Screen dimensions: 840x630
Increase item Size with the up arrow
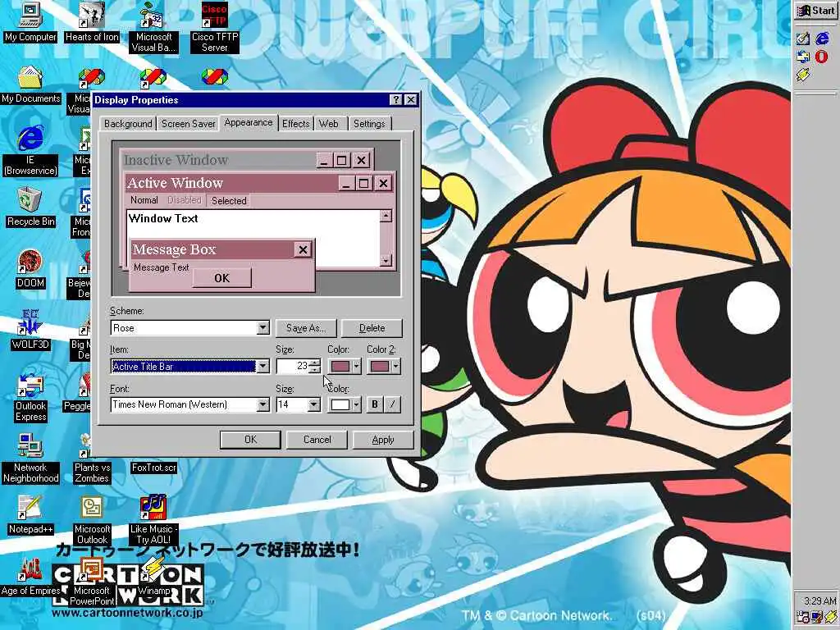coord(314,363)
